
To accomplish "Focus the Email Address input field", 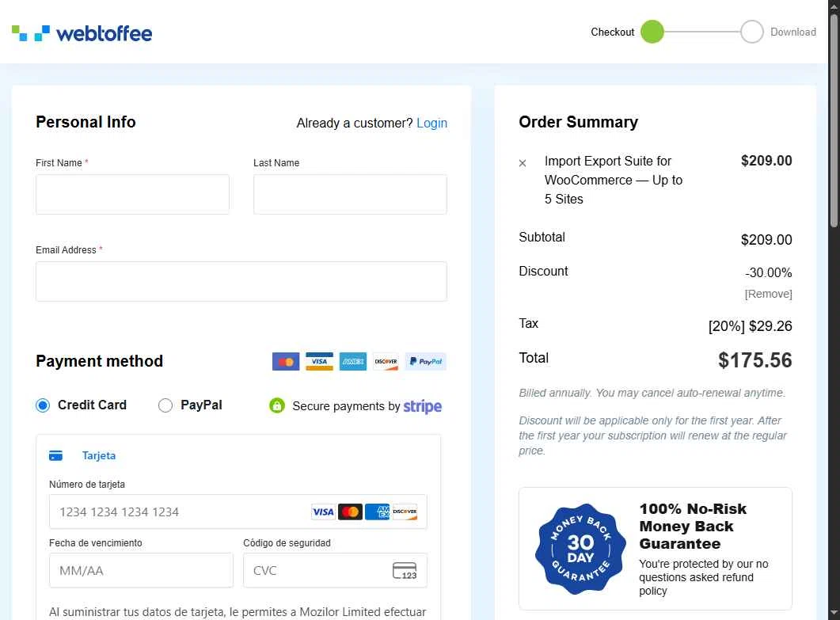I will click(241, 281).
